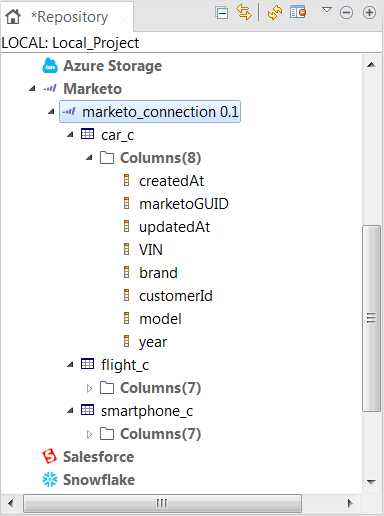Collapse the car_c table
Screen dimensions: 384x516
tap(70, 135)
